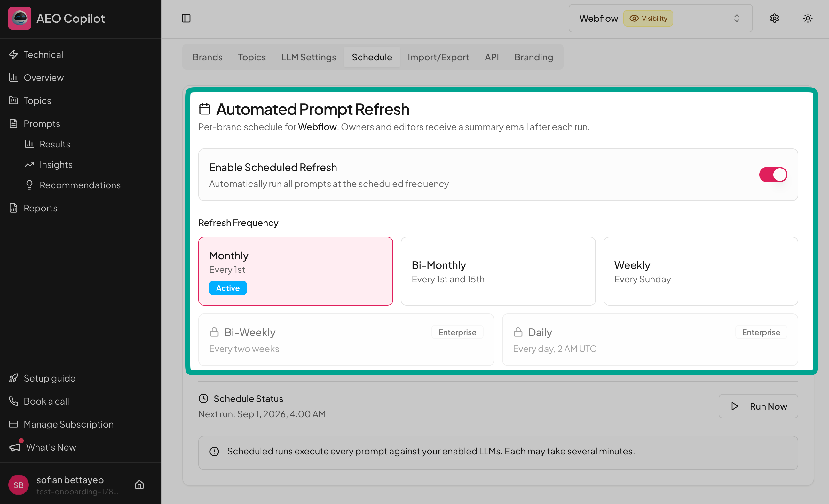Collapse the sidebar with the panel icon
Viewport: 829px width, 504px height.
(x=186, y=18)
